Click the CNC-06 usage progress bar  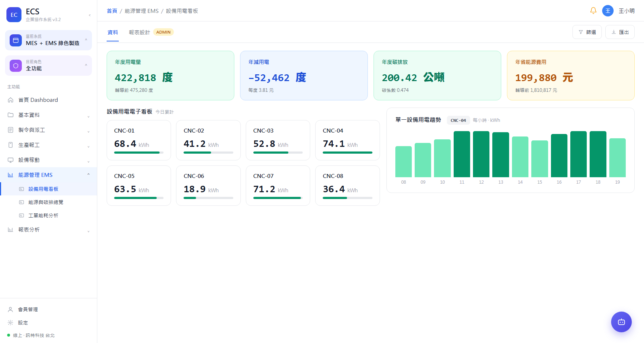click(x=208, y=198)
